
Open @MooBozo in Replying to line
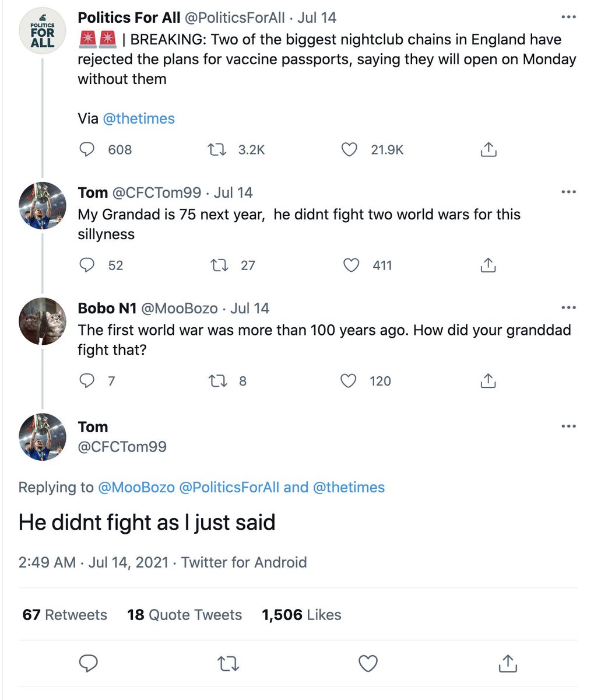(x=136, y=487)
